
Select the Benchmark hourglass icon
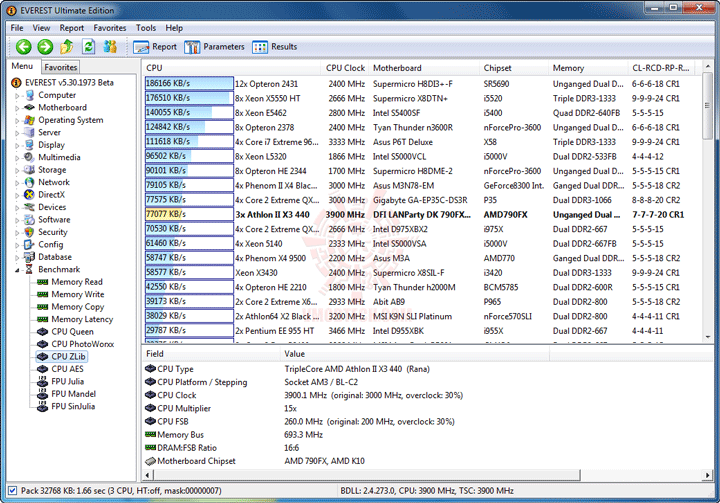(x=30, y=269)
